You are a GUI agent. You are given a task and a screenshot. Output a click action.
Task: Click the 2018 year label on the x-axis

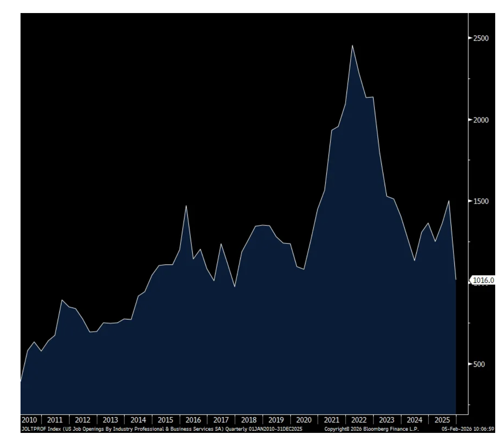pos(248,420)
